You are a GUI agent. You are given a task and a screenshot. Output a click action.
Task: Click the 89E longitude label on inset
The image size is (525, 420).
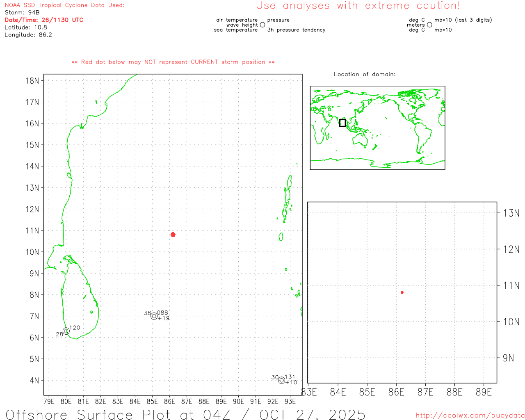[x=484, y=393]
